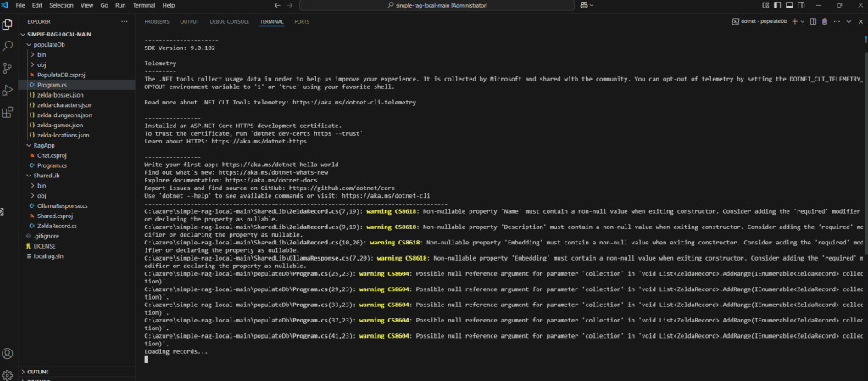
Task: Open the Search view in activity bar
Action: pyautogui.click(x=7, y=46)
